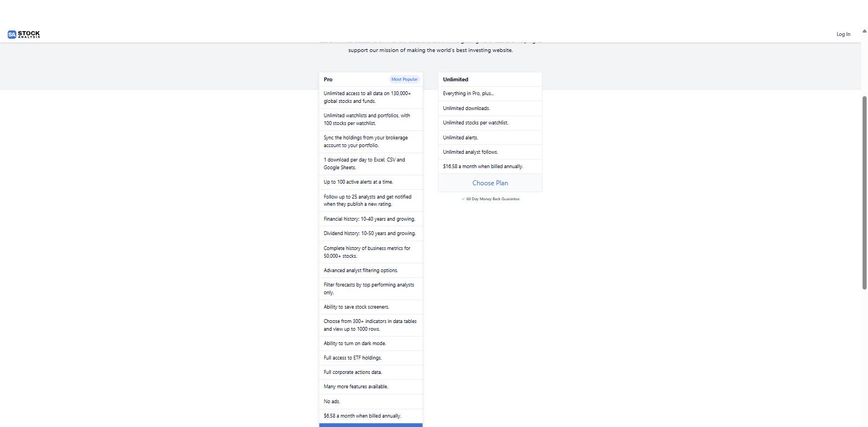Click "Filter forecasts by top performing analysts" row

click(371, 289)
